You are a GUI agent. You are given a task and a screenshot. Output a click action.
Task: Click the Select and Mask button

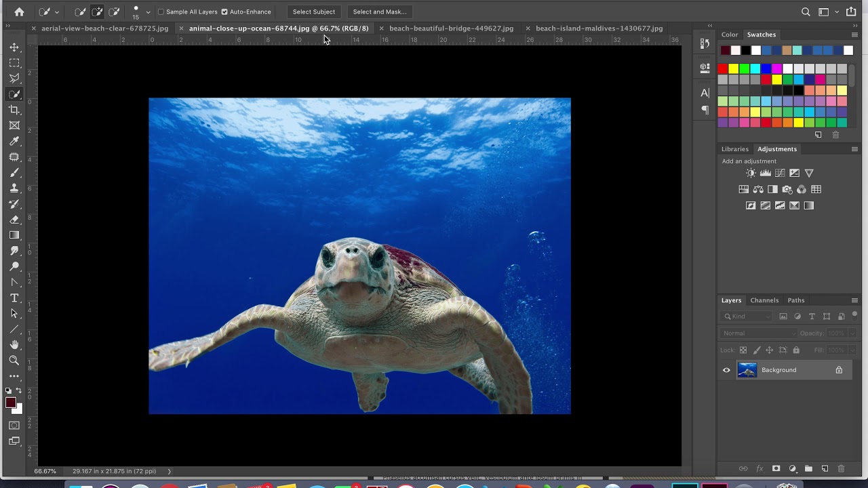(380, 12)
